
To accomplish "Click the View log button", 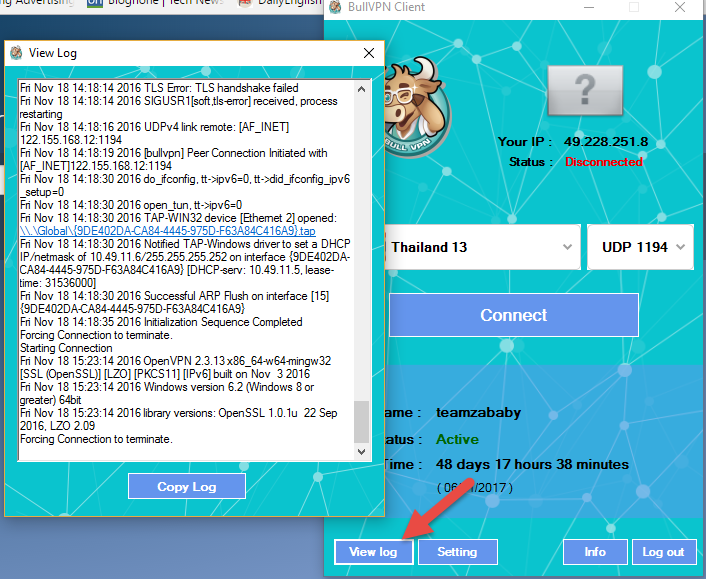I will pos(373,552).
